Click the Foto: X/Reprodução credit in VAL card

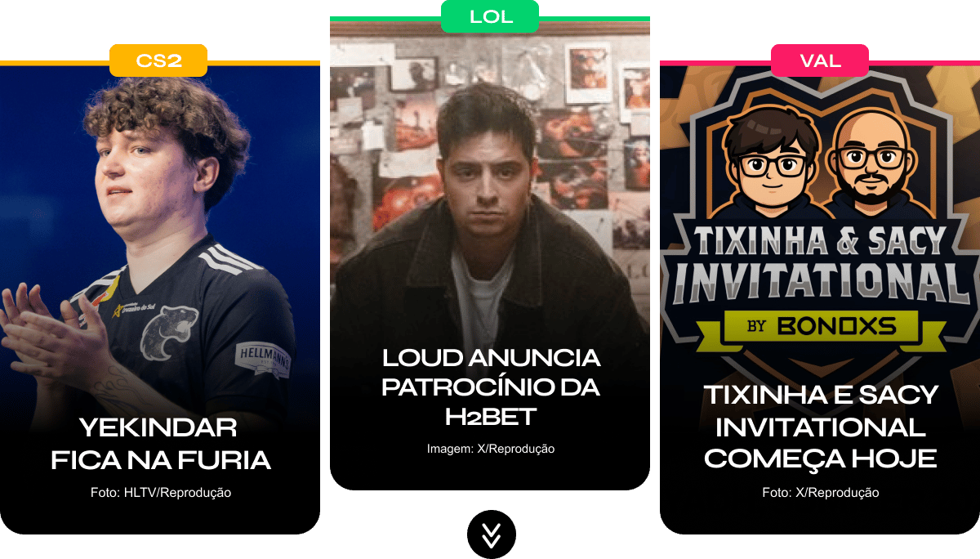click(x=820, y=493)
